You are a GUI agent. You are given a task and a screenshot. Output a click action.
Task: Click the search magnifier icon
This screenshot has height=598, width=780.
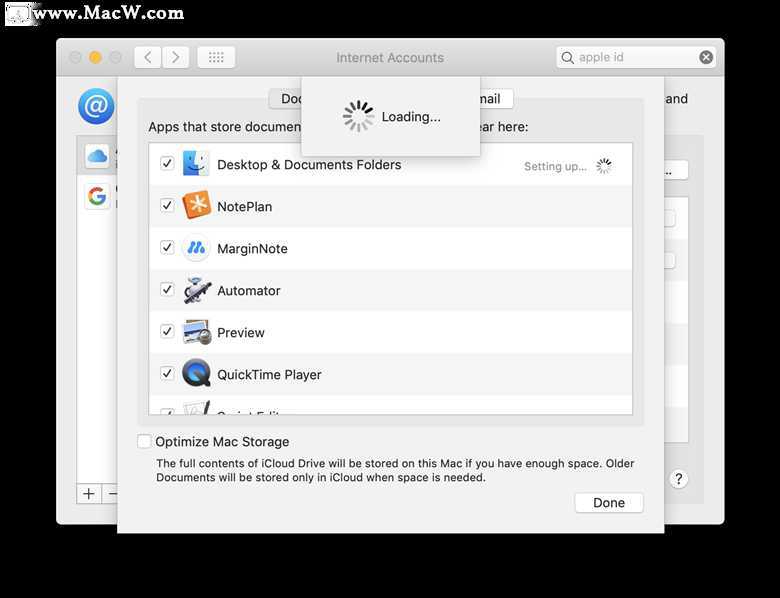(567, 58)
